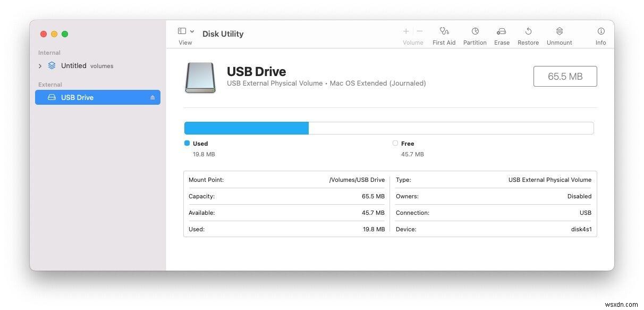Open the Info panel icon

(601, 31)
